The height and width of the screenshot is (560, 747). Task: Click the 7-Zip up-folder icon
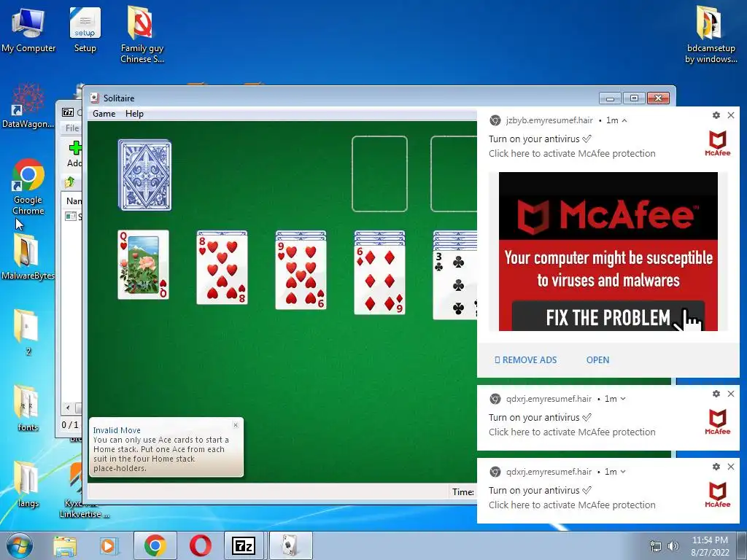point(70,182)
